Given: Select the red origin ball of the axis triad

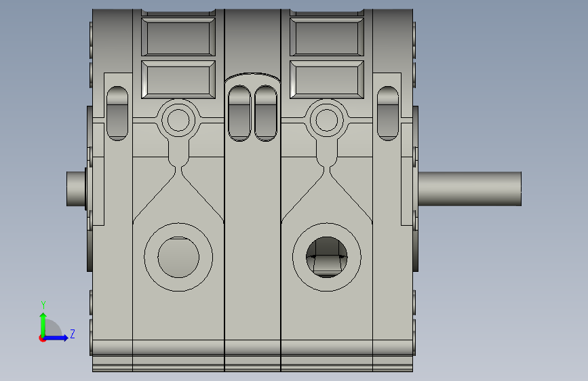Looking at the screenshot, I should [42, 338].
